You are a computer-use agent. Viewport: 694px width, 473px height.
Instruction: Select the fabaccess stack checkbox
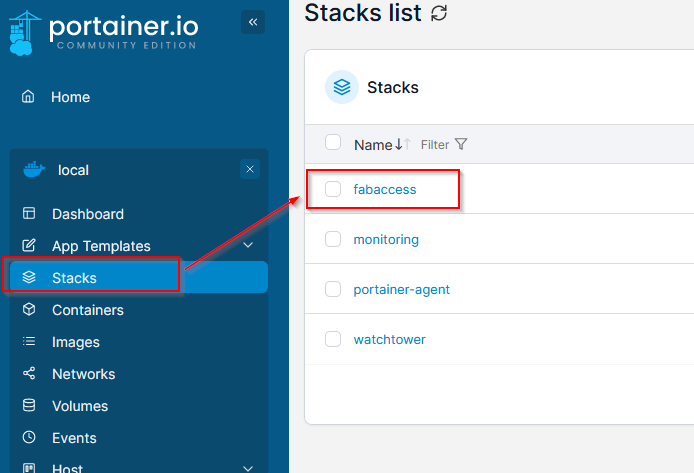point(333,189)
